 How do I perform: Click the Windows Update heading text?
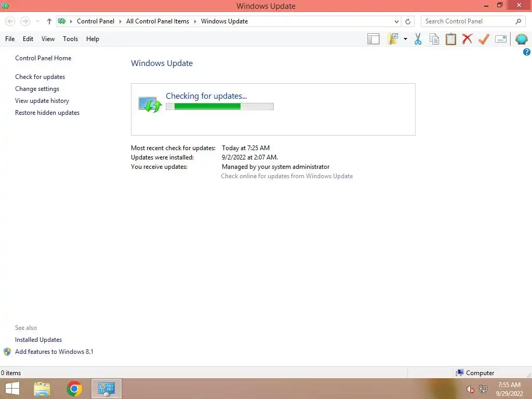162,63
